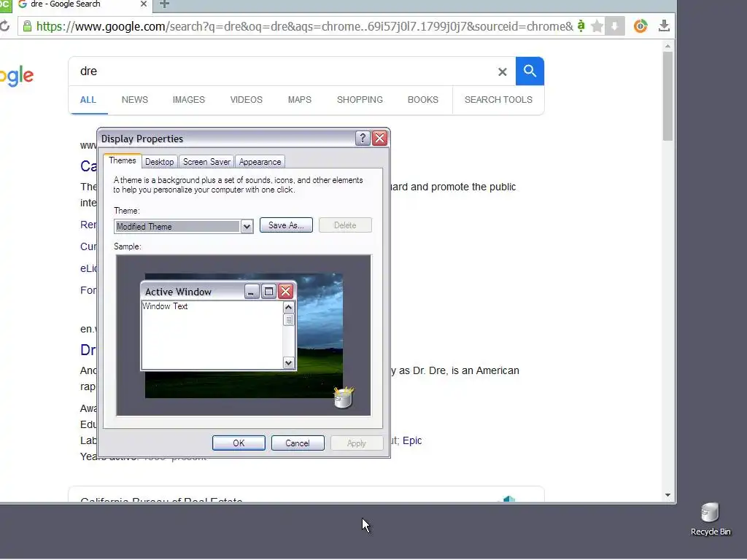Click the blue magnifier search button
747x560 pixels.
click(x=530, y=71)
